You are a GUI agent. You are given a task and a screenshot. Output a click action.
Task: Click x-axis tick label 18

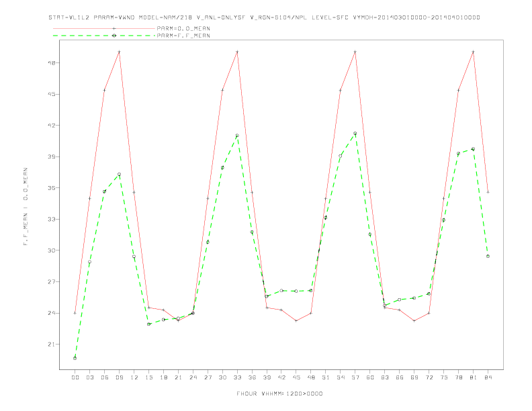point(163,377)
